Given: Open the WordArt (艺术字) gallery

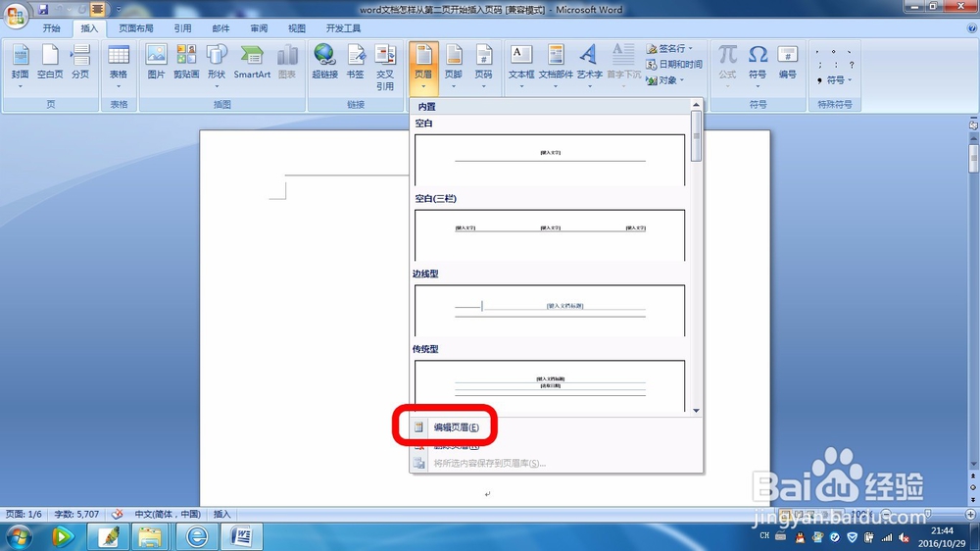Looking at the screenshot, I should click(589, 67).
